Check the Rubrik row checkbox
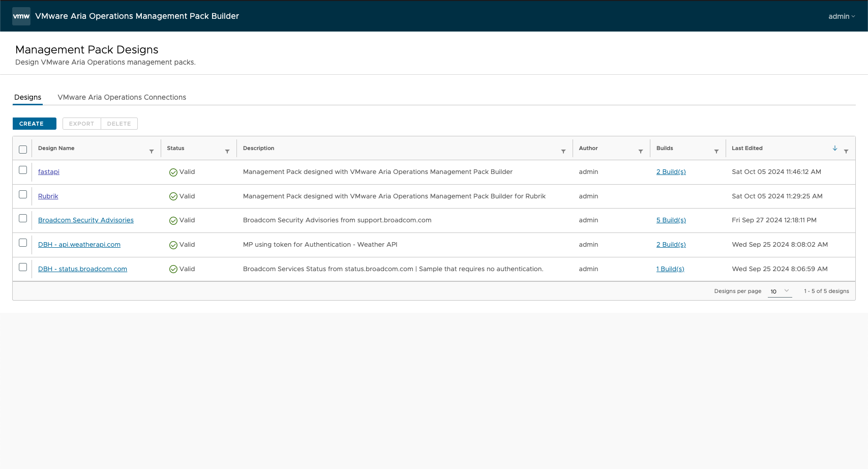868x469 pixels. point(23,194)
